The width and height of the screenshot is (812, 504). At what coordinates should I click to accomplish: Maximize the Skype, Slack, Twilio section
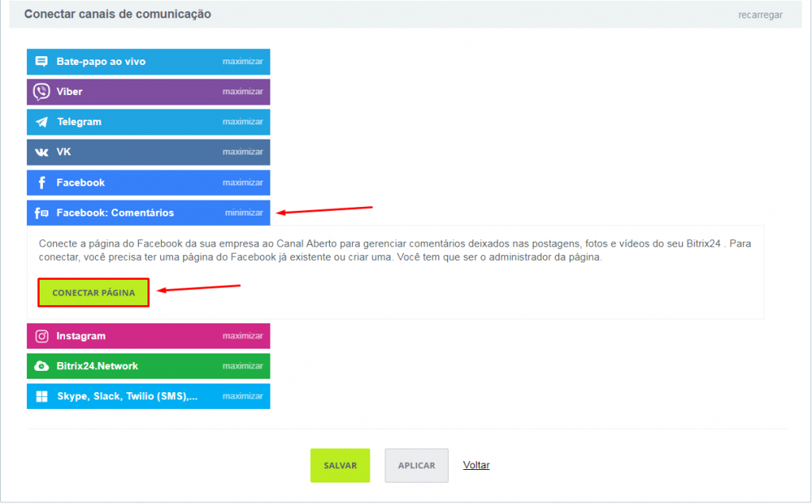243,396
